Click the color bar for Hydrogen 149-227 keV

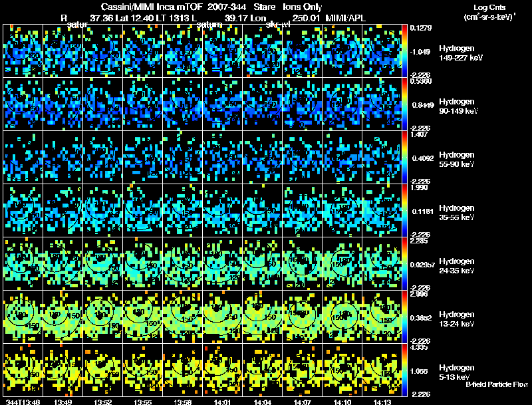tap(404, 51)
